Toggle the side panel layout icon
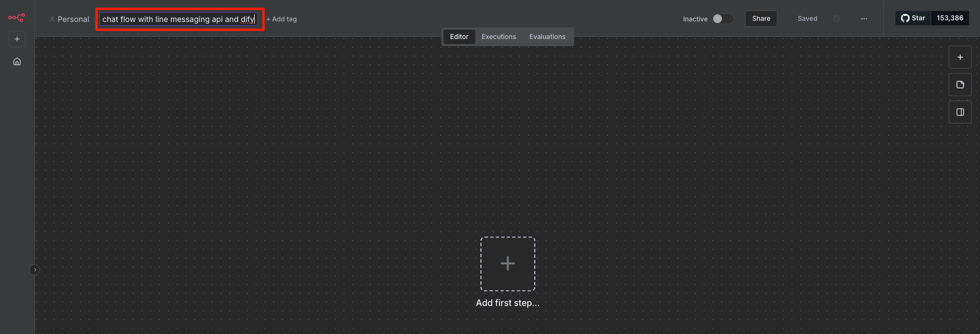 [x=960, y=112]
